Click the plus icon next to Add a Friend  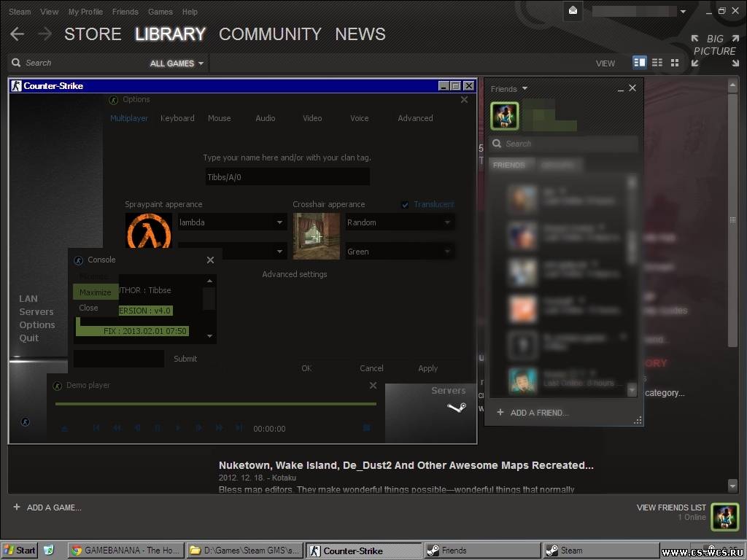tap(500, 412)
